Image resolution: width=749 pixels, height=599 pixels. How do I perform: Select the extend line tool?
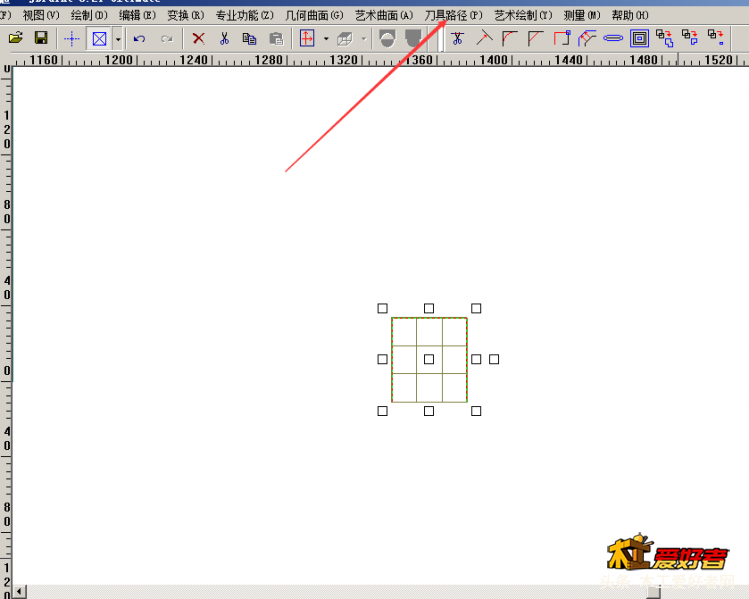[484, 38]
